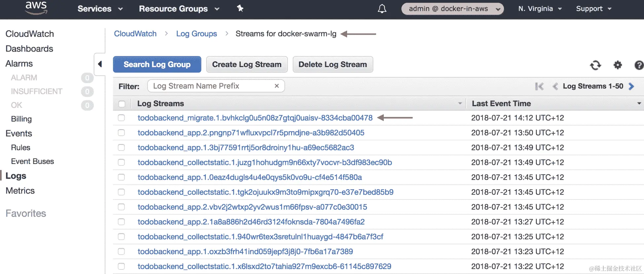The image size is (644, 274).
Task: Go to next page of log streams
Action: pos(631,86)
